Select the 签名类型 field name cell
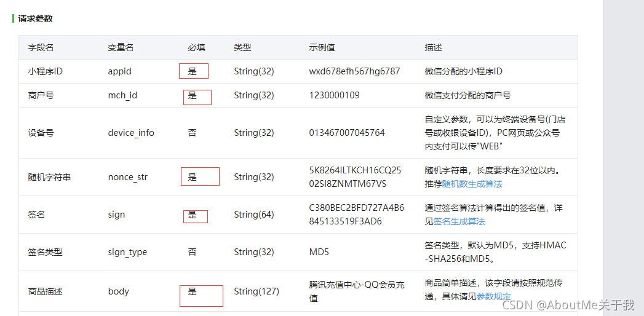The image size is (644, 316). coord(45,252)
